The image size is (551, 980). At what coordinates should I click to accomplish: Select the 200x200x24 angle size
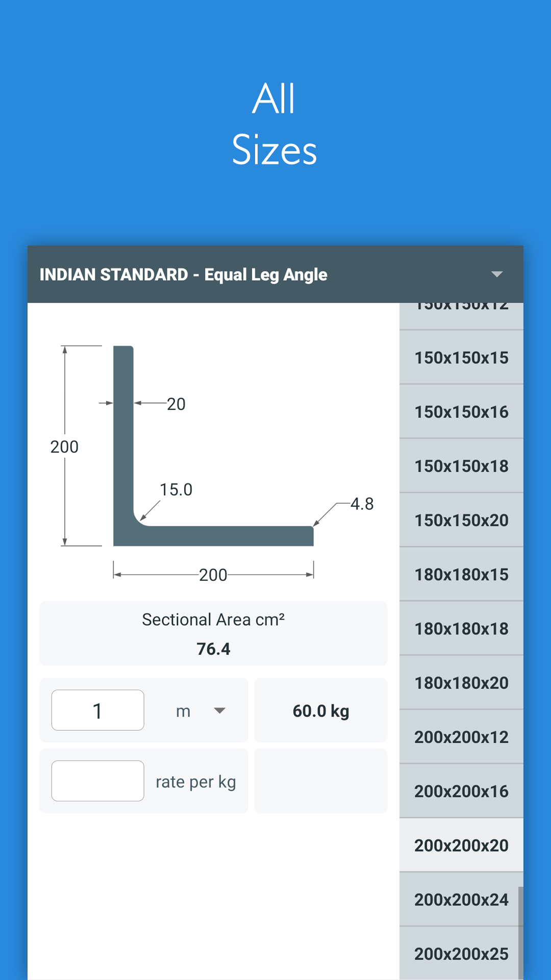(x=461, y=899)
